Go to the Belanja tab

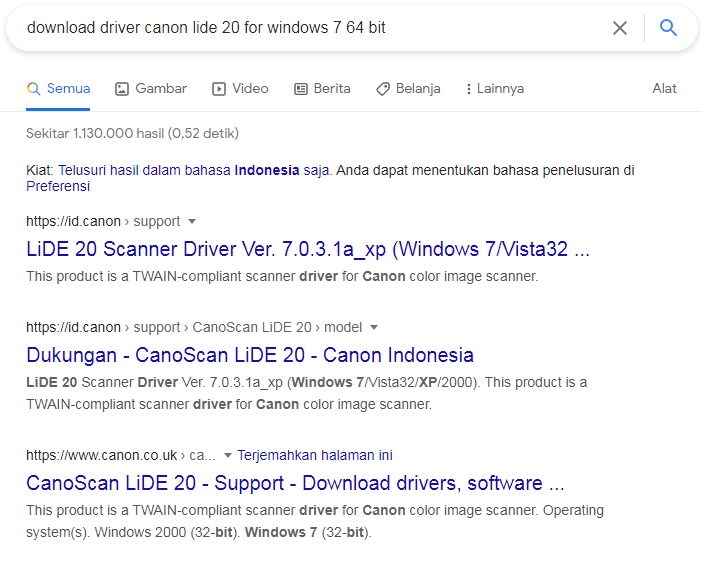[x=408, y=89]
